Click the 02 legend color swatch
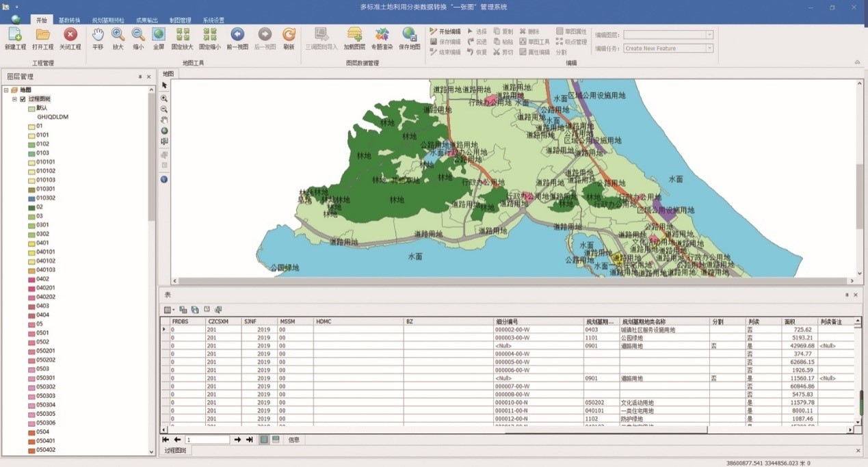Screen dimensions: 868x467 coord(31,207)
